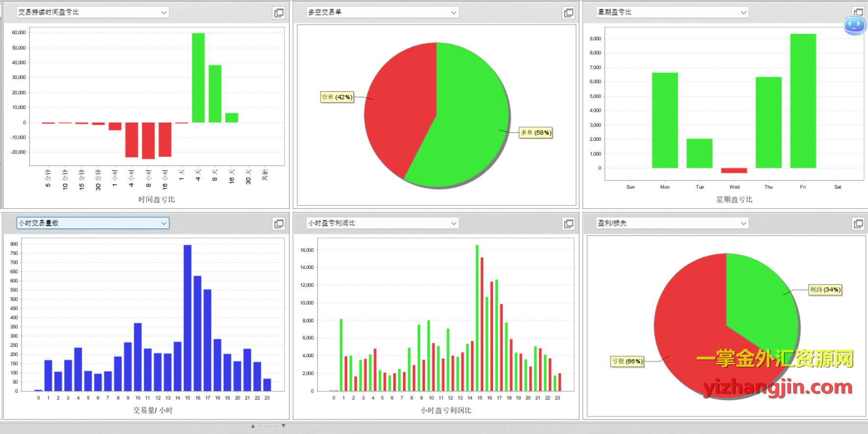Screen dimensions: 868x434
Task: Maximize the 小时交易量数 chart panel
Action: 278,224
